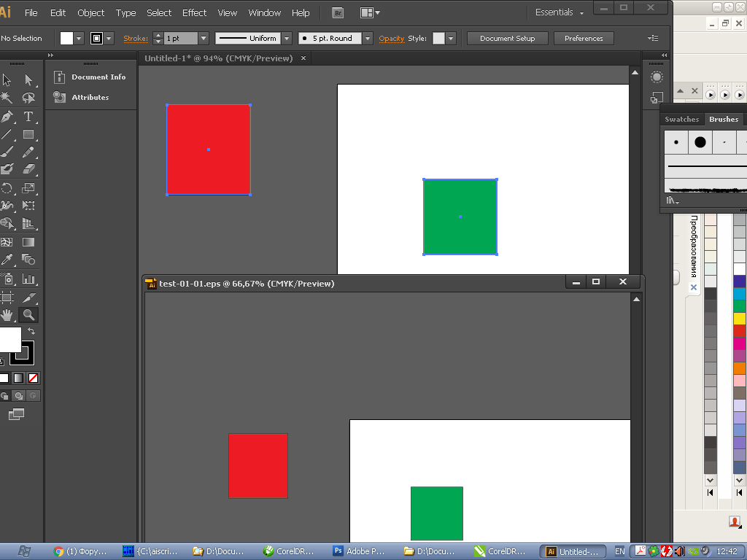Pick the Eraser tool
This screenshot has height=560, width=747.
click(x=28, y=169)
